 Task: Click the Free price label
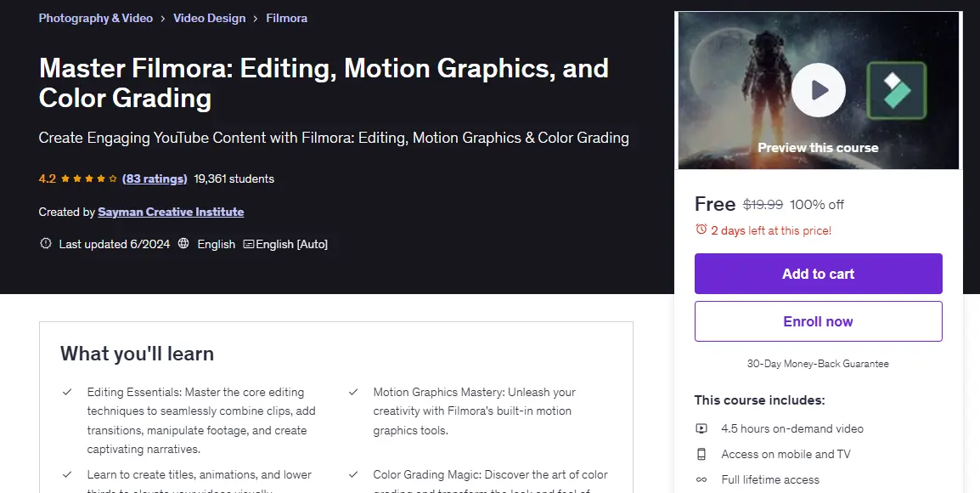(x=715, y=204)
